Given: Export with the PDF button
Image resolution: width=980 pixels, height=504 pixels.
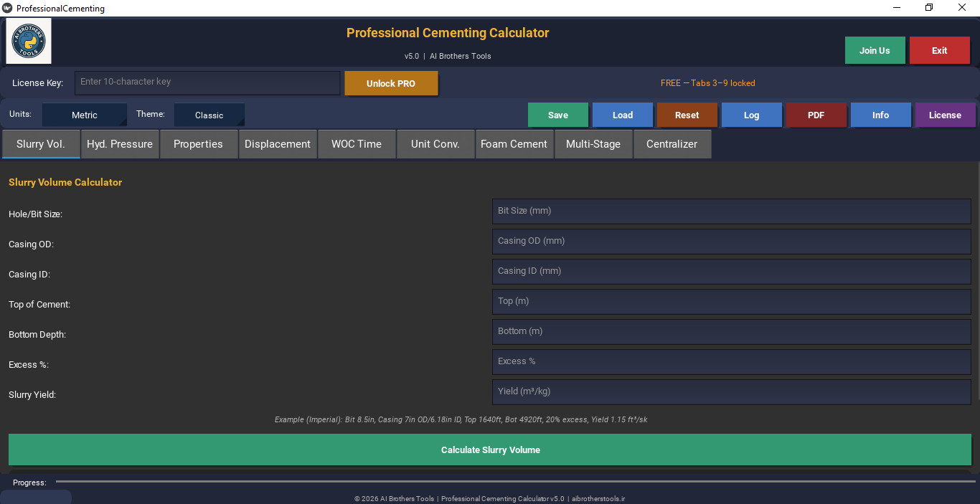Looking at the screenshot, I should point(816,115).
